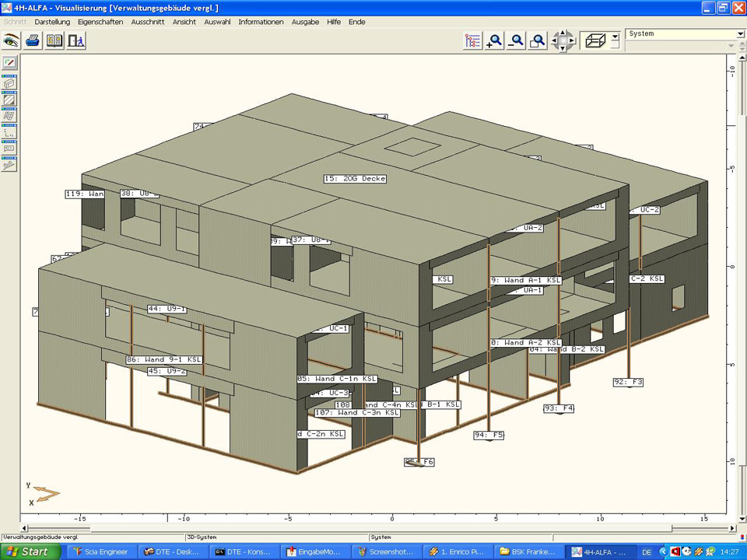The width and height of the screenshot is (747, 560).
Task: Click the 15: 2OG Decke label
Action: click(355, 179)
